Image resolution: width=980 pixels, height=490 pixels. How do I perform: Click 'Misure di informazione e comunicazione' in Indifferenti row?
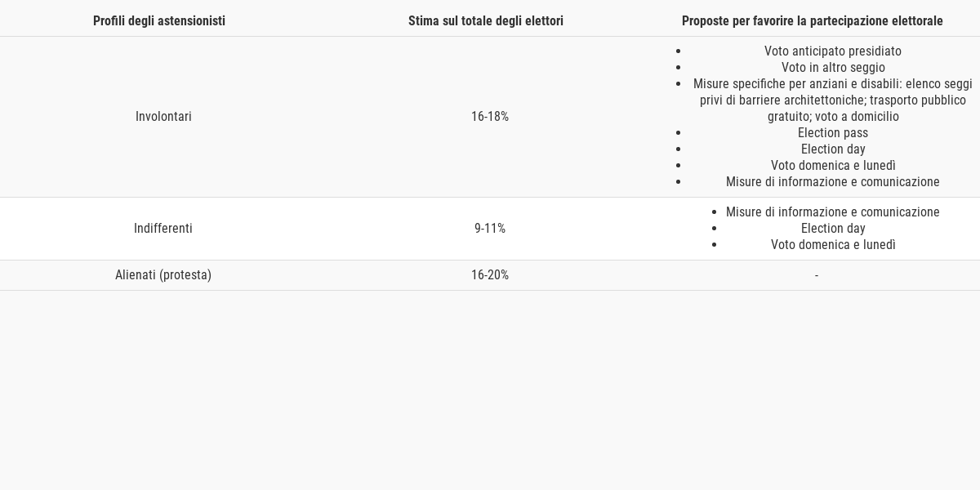[833, 212]
